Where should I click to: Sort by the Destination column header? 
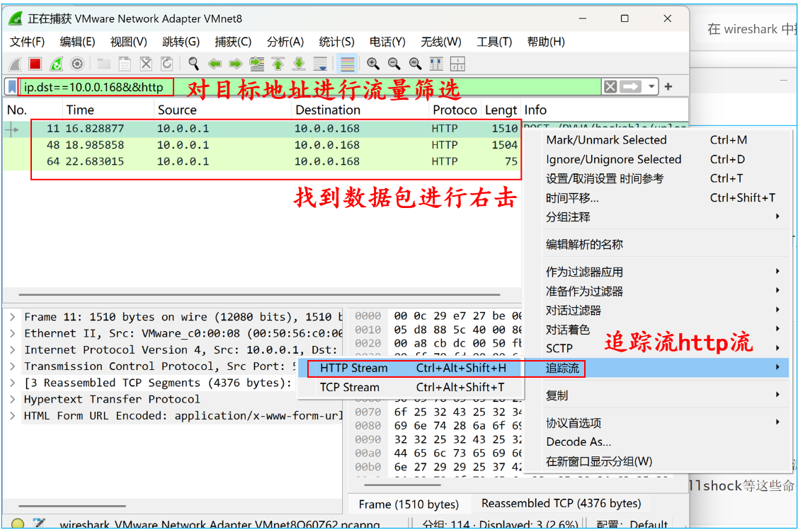[x=360, y=110]
